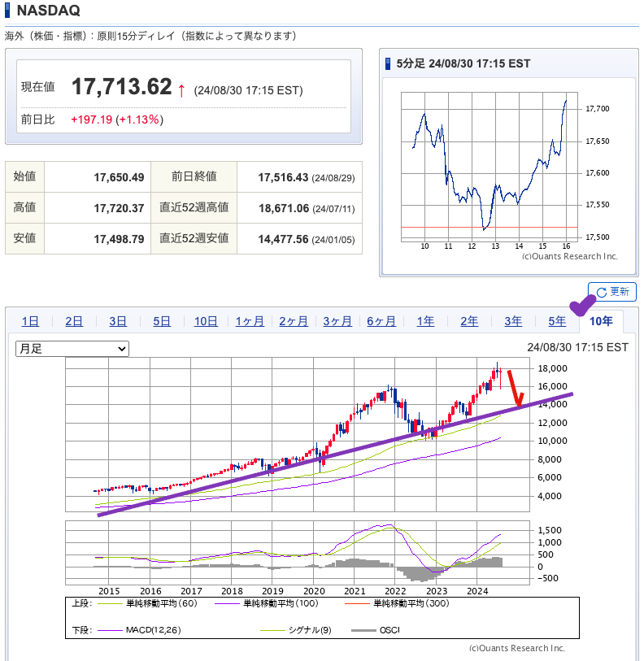644x661 pixels.
Task: Click the 安値 value 17,498.79
Action: (119, 239)
